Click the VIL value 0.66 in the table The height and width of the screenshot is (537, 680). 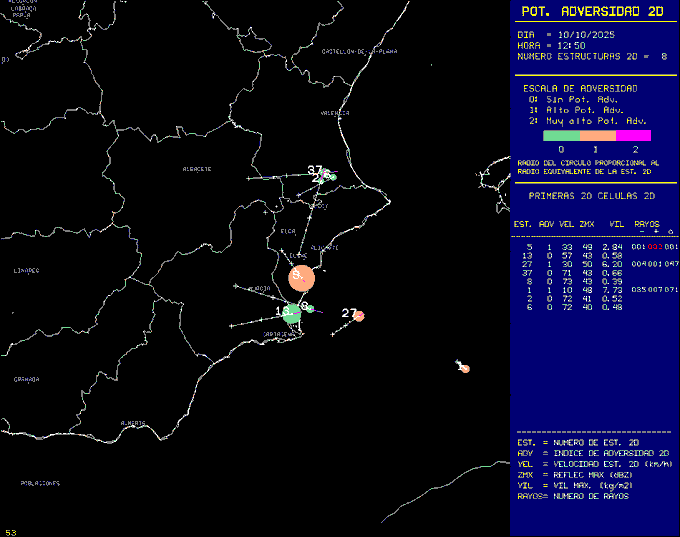tap(612, 273)
